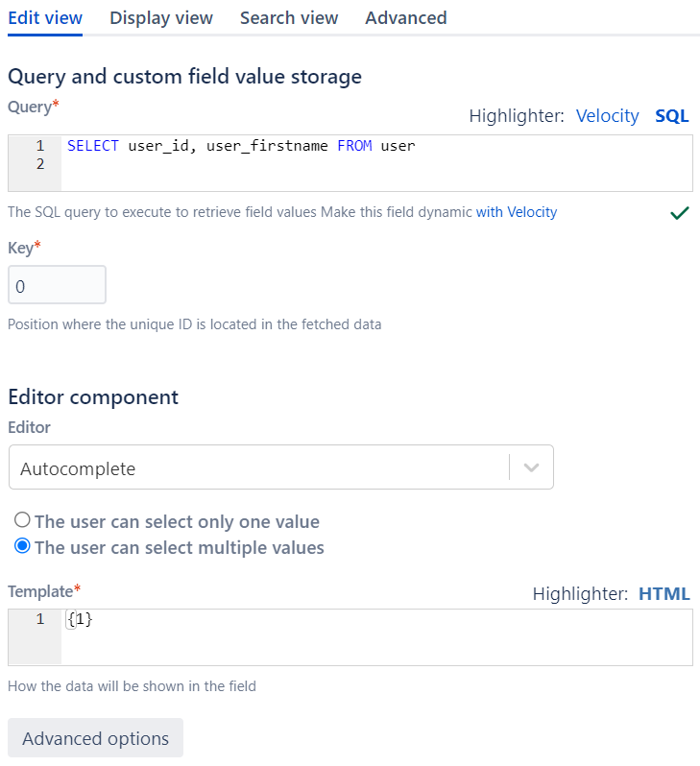
Task: Select 'The user can select multiple values'
Action: point(22,548)
